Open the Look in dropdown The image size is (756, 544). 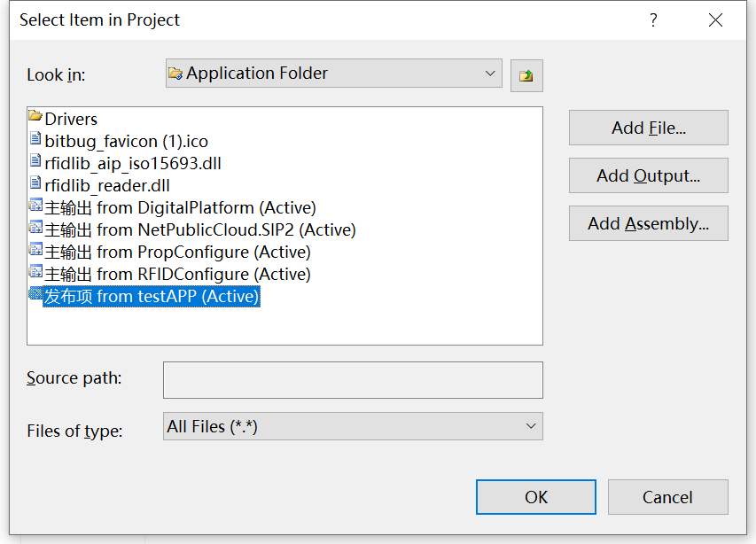tap(490, 74)
